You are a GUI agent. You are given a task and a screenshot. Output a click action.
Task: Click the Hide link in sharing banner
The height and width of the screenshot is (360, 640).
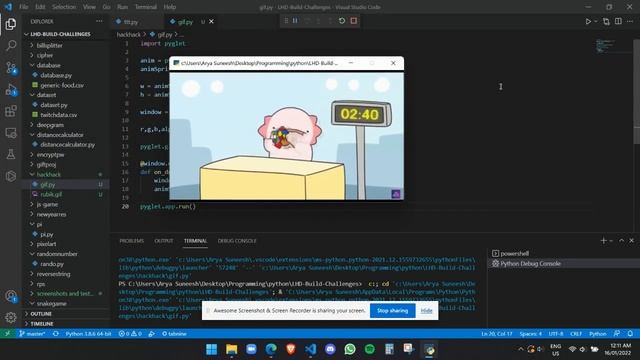click(x=426, y=311)
